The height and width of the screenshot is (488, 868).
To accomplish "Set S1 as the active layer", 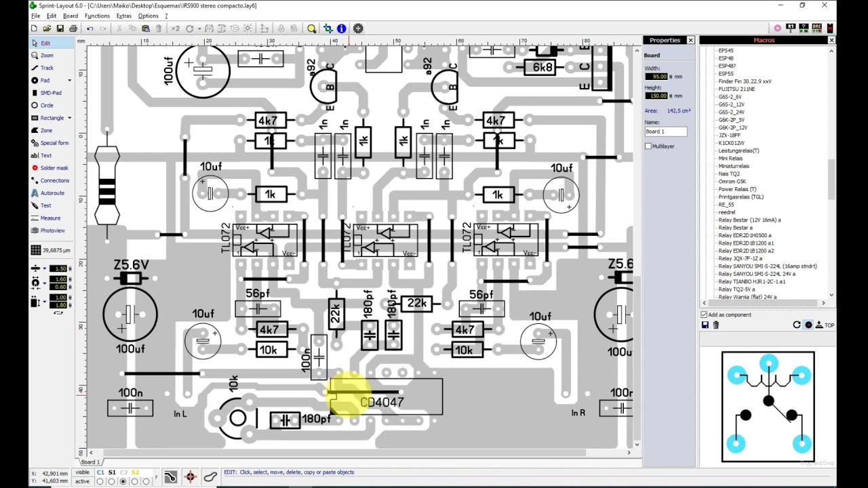I will [x=112, y=481].
